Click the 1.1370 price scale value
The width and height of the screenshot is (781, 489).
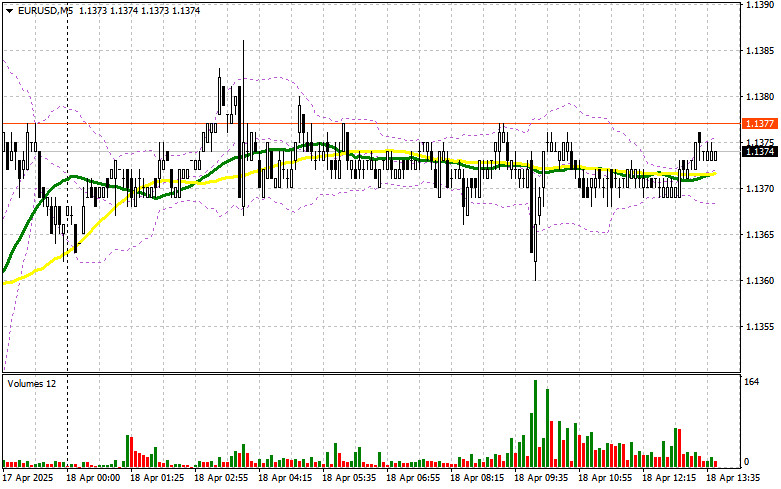tap(759, 189)
